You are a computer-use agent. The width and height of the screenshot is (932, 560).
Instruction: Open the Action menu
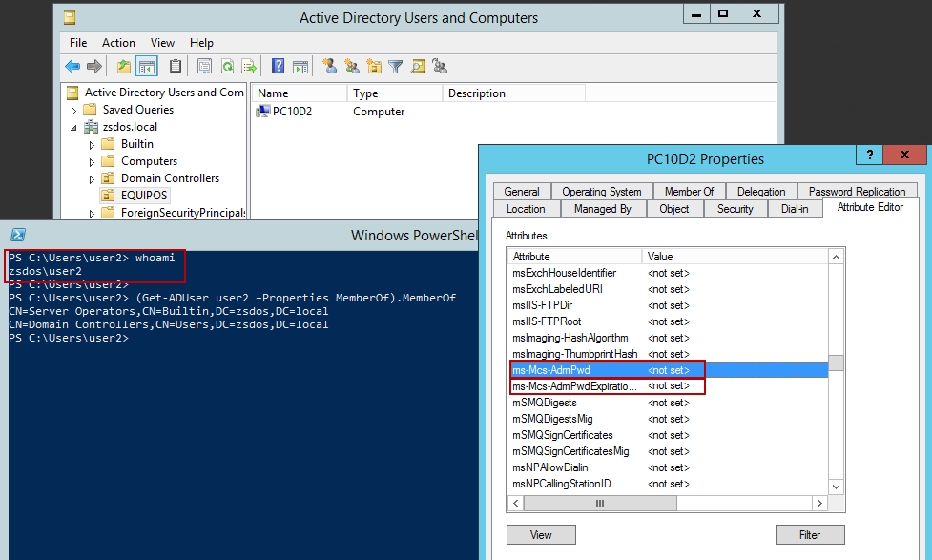coord(118,43)
